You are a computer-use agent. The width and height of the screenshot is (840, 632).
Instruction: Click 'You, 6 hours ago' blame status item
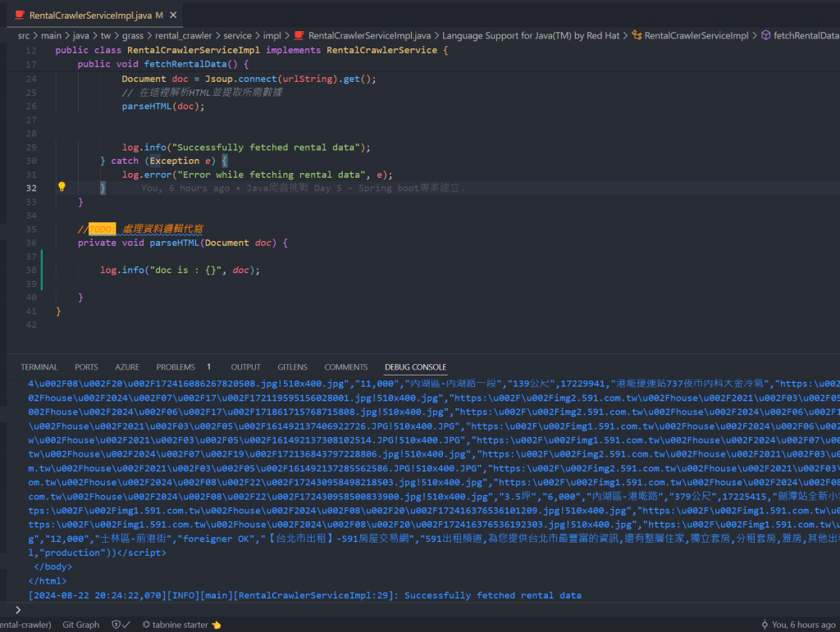798,625
